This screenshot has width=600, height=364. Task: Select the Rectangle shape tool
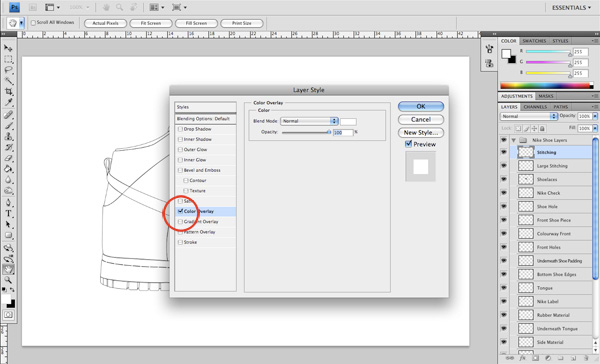click(8, 235)
